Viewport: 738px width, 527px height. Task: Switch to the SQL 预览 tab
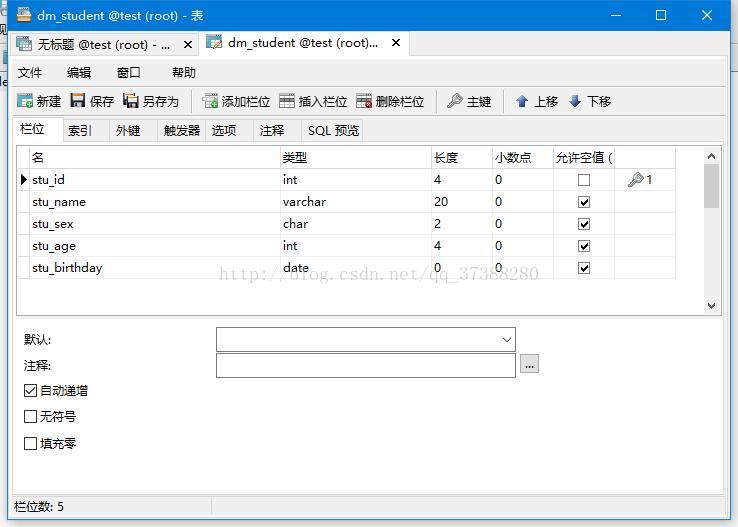(x=333, y=130)
